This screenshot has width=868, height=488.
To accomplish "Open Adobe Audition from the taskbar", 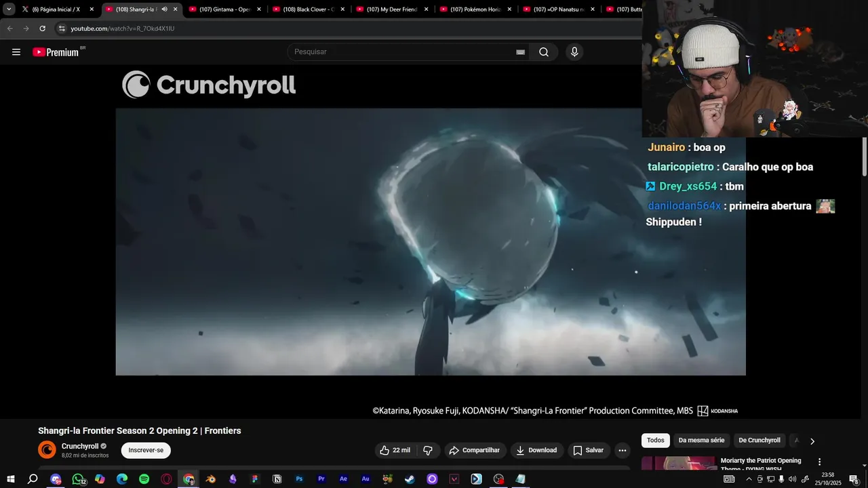I will [x=366, y=479].
